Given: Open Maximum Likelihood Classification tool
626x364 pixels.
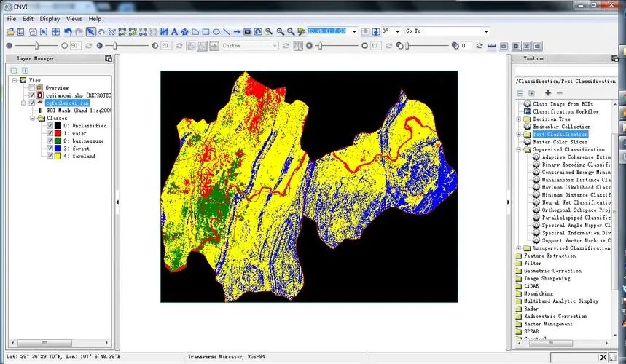Looking at the screenshot, I should pos(573,187).
